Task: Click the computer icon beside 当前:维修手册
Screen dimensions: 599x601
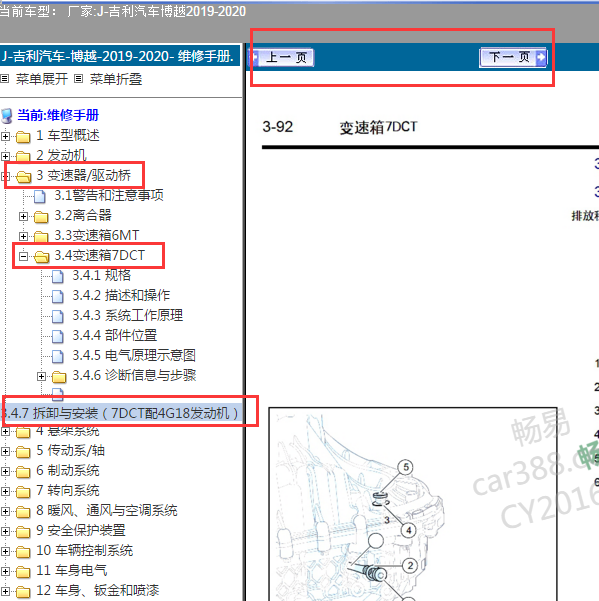Action: [x=7, y=116]
